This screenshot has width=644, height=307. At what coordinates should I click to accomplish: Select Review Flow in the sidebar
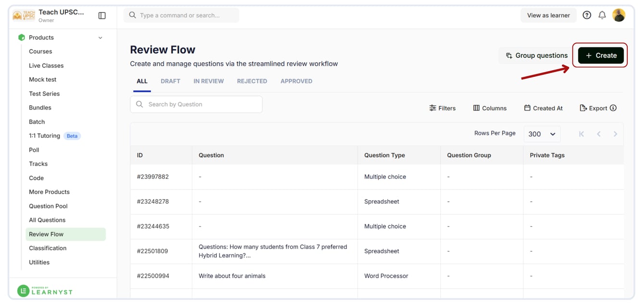click(66, 234)
